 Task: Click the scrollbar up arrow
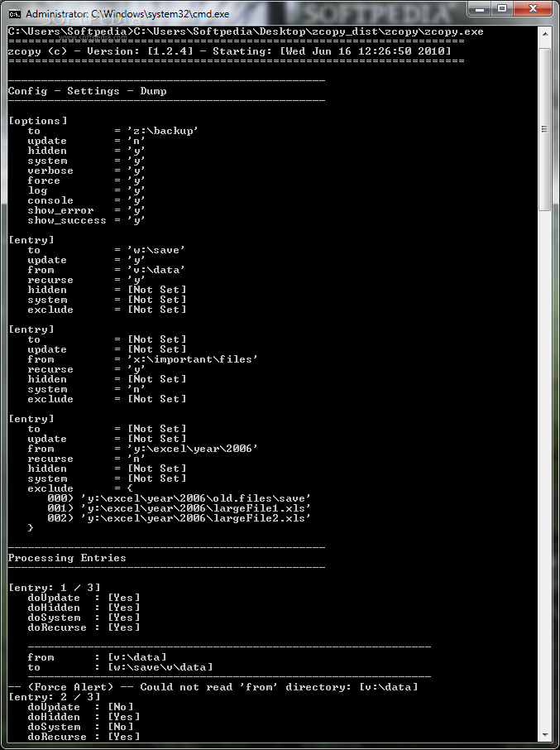(545, 35)
